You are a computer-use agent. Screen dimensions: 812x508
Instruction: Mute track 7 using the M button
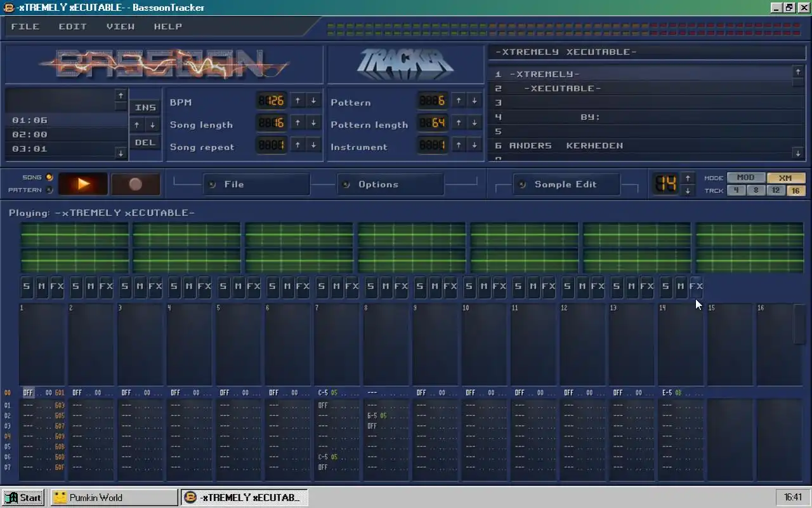[336, 286]
